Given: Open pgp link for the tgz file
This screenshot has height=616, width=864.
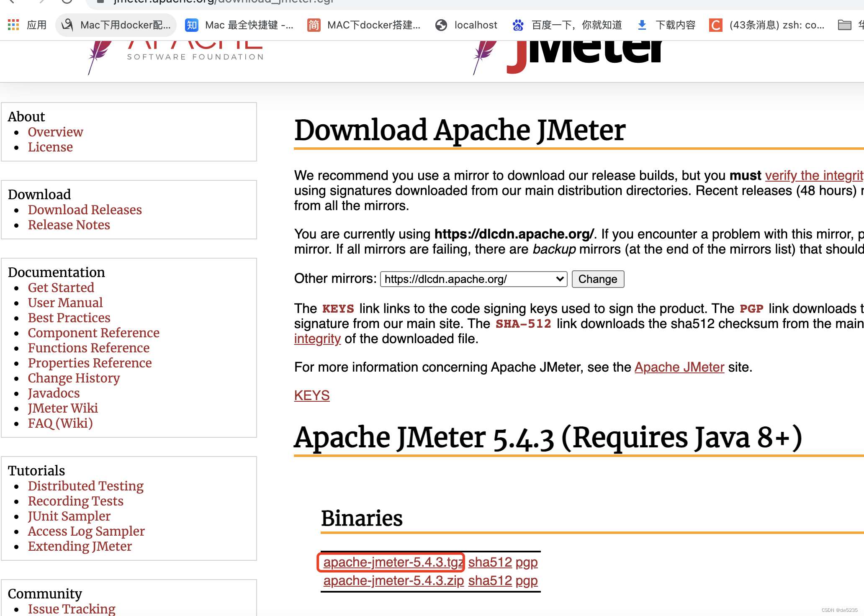Looking at the screenshot, I should (527, 562).
